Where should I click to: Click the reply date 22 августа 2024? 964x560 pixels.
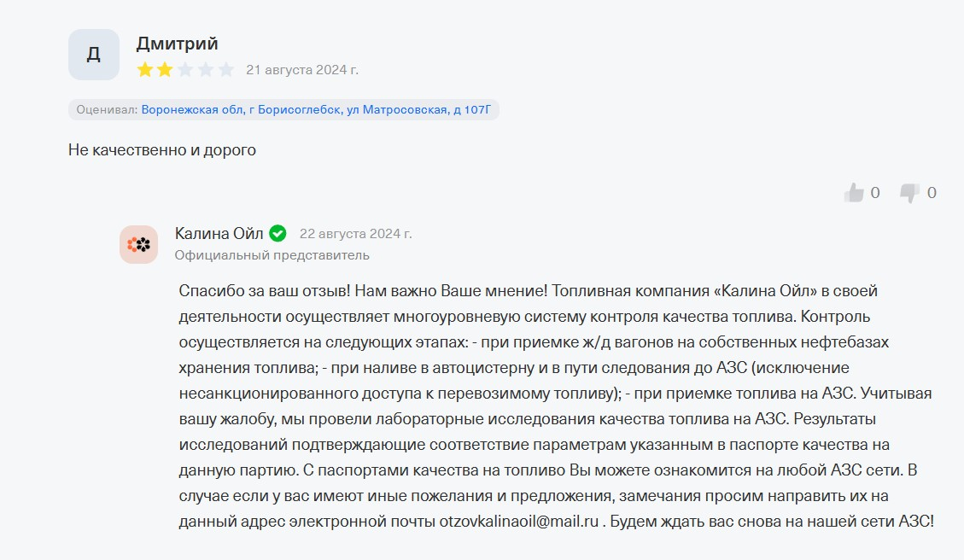tap(355, 233)
